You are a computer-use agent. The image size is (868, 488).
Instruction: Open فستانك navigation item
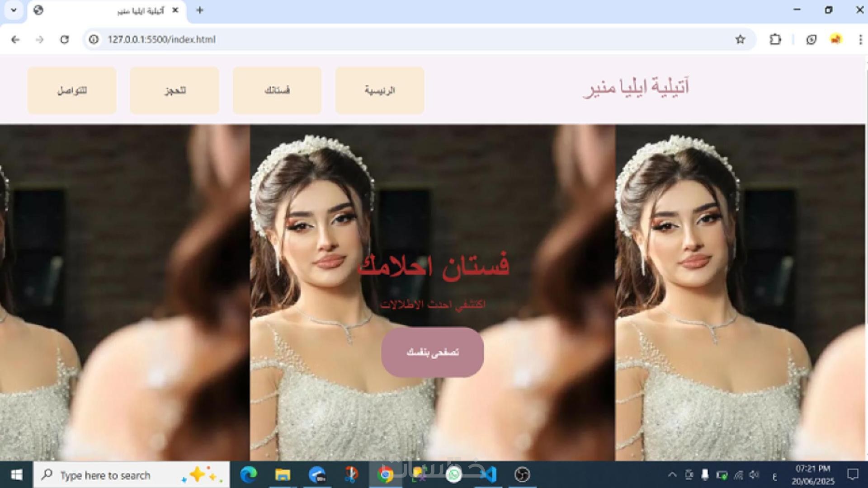tap(277, 90)
